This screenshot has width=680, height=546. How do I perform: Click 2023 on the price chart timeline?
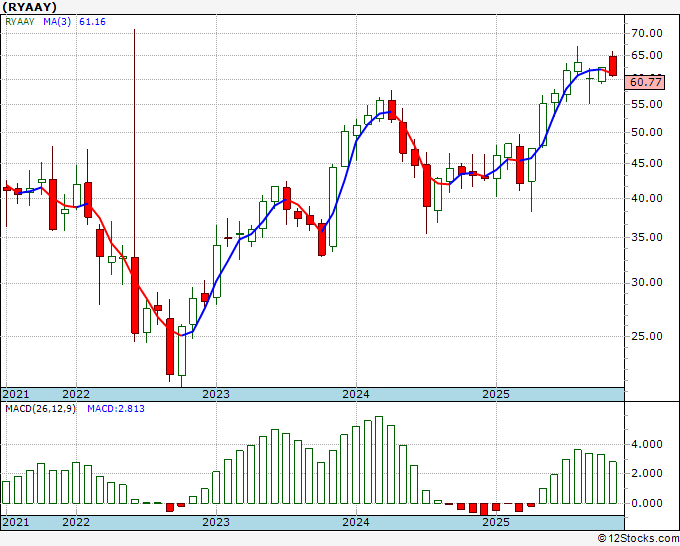(216, 395)
